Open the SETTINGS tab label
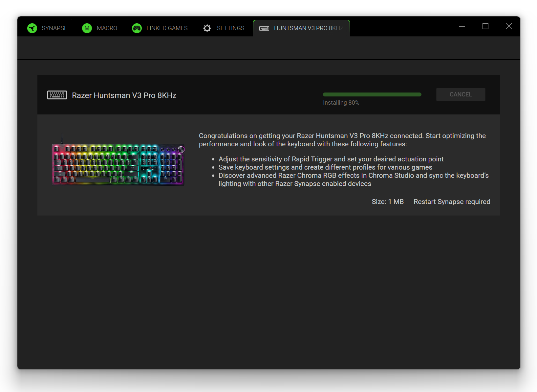537x392 pixels. 230,28
